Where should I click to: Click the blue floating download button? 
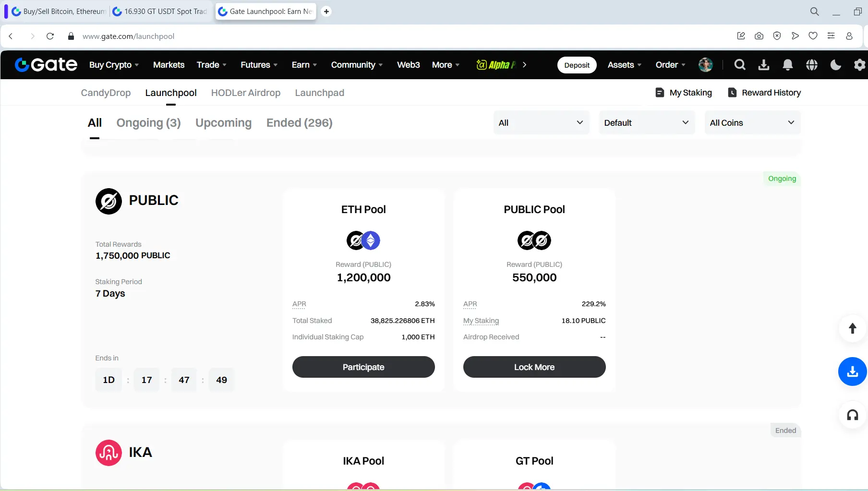coord(853,371)
